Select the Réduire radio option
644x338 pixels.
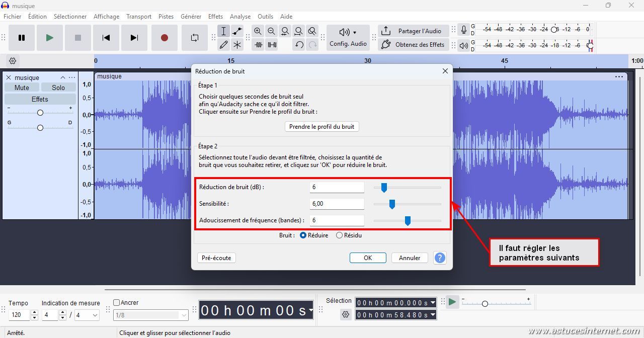[303, 235]
